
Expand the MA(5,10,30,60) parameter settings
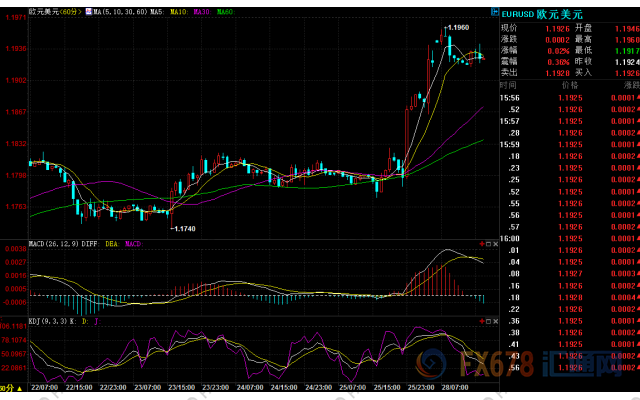124,13
